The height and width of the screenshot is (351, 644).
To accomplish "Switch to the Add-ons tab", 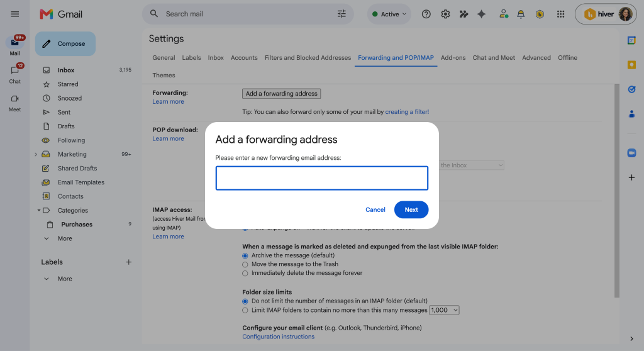I will 453,58.
